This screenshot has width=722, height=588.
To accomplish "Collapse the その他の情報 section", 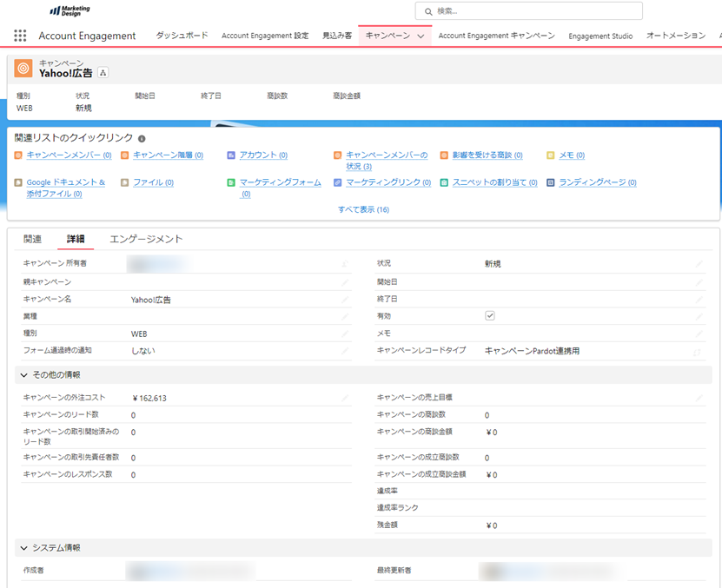I will click(x=23, y=374).
